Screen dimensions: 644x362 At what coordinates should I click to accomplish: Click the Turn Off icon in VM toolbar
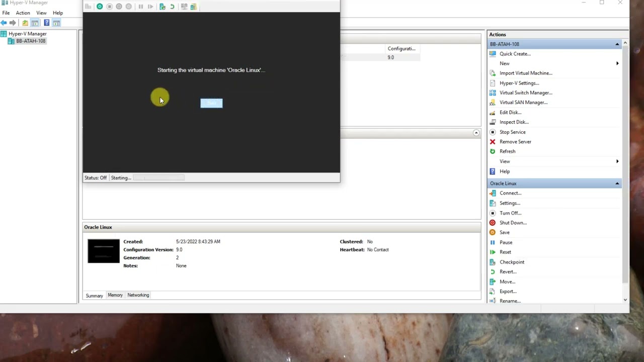click(x=109, y=7)
